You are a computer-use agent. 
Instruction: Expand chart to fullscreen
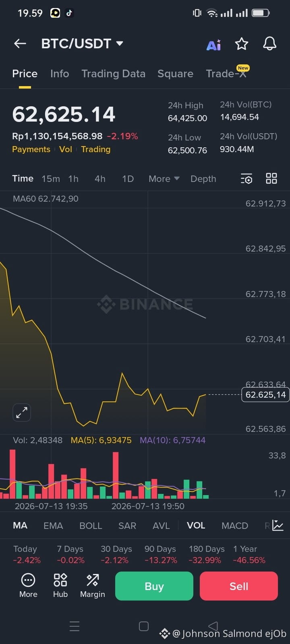22,413
